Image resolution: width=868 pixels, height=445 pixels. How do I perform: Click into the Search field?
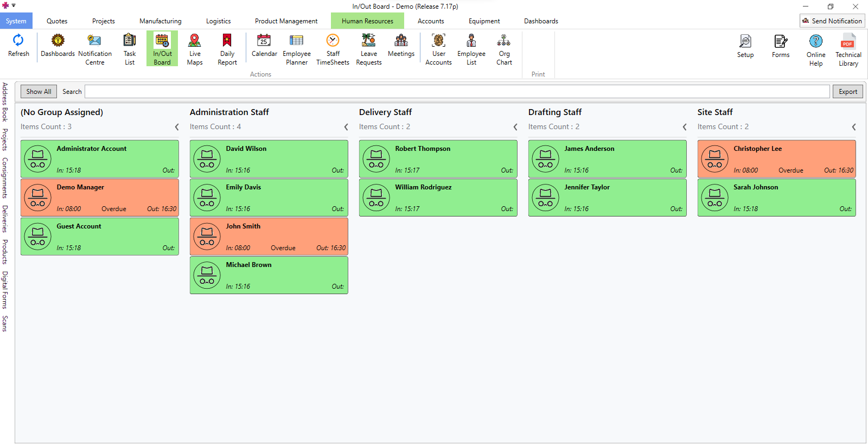tap(457, 92)
